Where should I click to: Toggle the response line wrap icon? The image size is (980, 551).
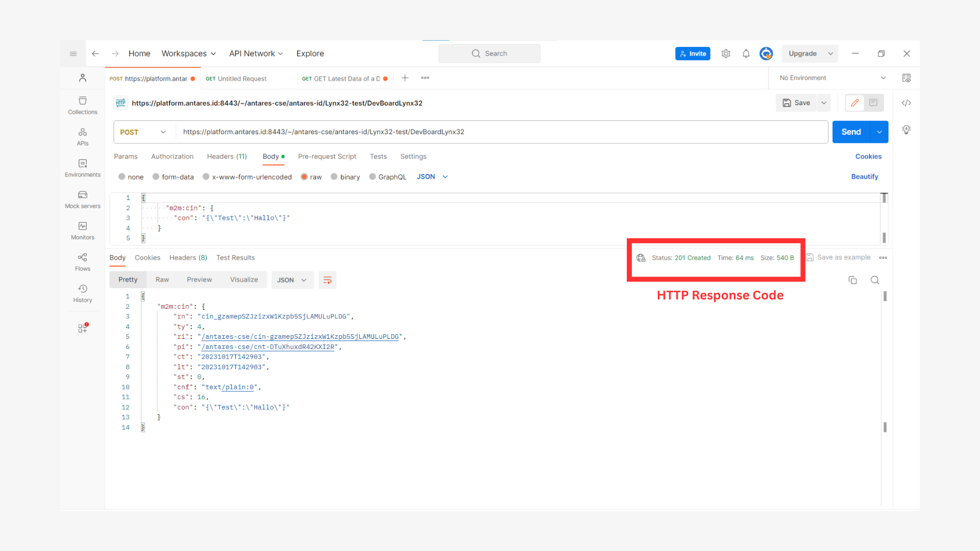(x=327, y=280)
